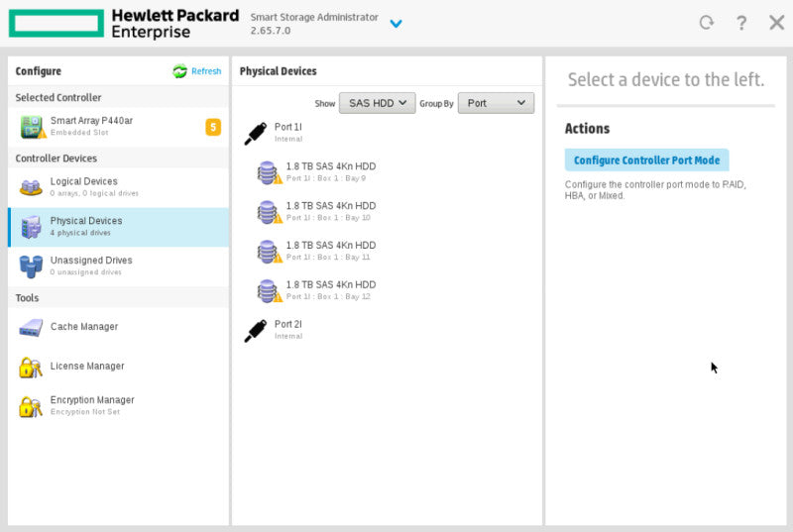This screenshot has width=793, height=532.
Task: Open Encryption Manager tool
Action: point(118,406)
